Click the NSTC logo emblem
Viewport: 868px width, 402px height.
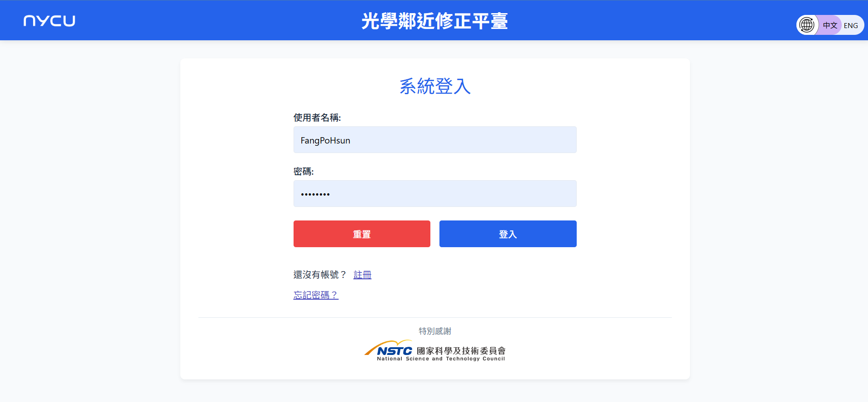[389, 349]
